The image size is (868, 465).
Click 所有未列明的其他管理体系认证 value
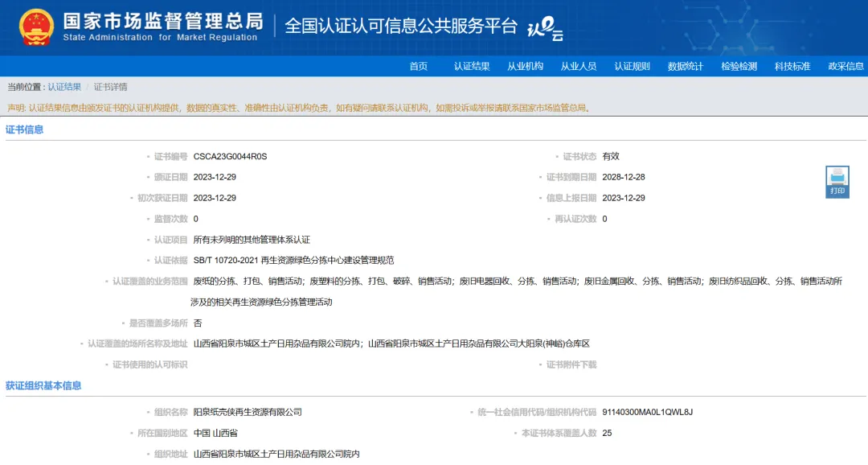click(252, 240)
